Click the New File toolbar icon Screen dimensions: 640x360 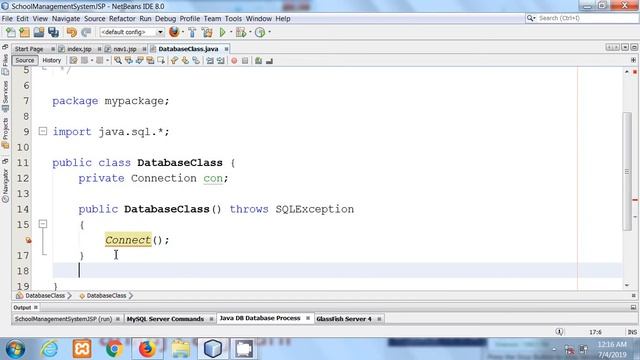[x=11, y=32]
